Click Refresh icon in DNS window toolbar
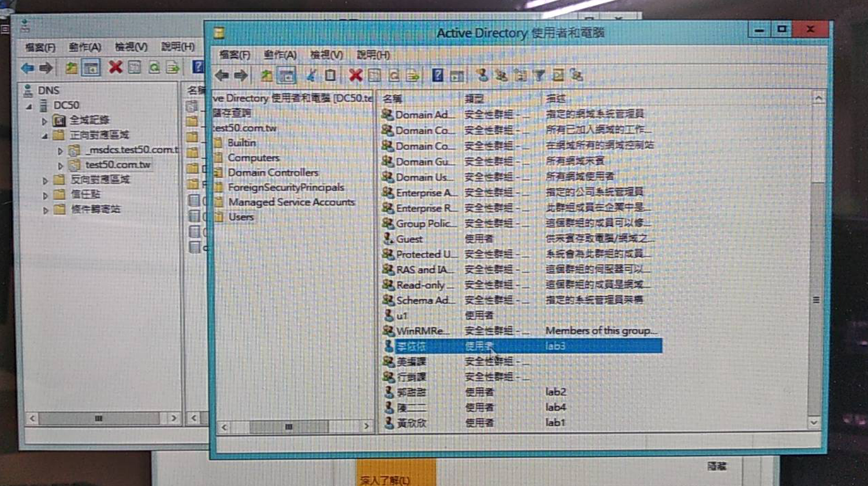 154,68
